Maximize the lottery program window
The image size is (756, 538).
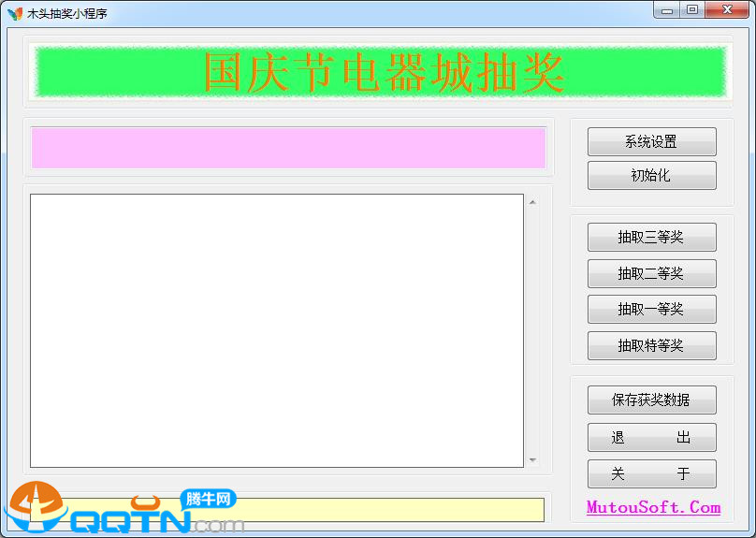[692, 10]
